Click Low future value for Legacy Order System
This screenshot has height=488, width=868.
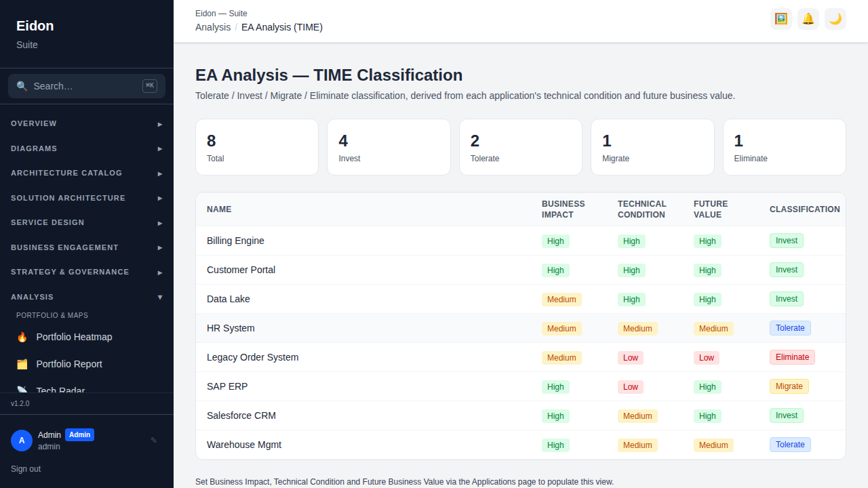707,358
